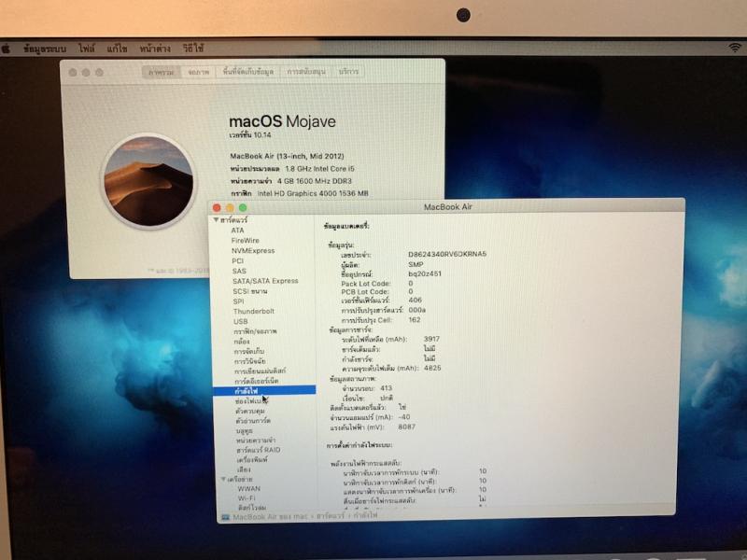747x560 pixels.
Task: Select SPI in the sidebar
Action: tap(239, 301)
